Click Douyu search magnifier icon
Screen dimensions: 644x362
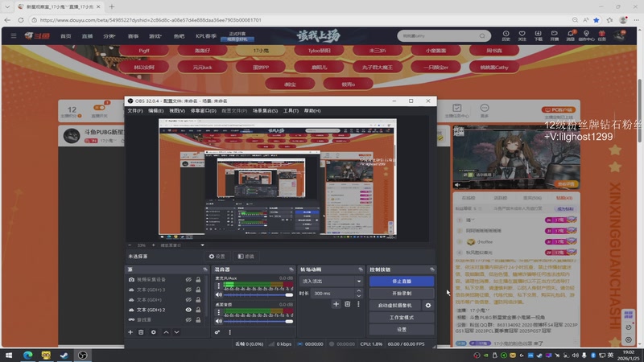pos(482,35)
